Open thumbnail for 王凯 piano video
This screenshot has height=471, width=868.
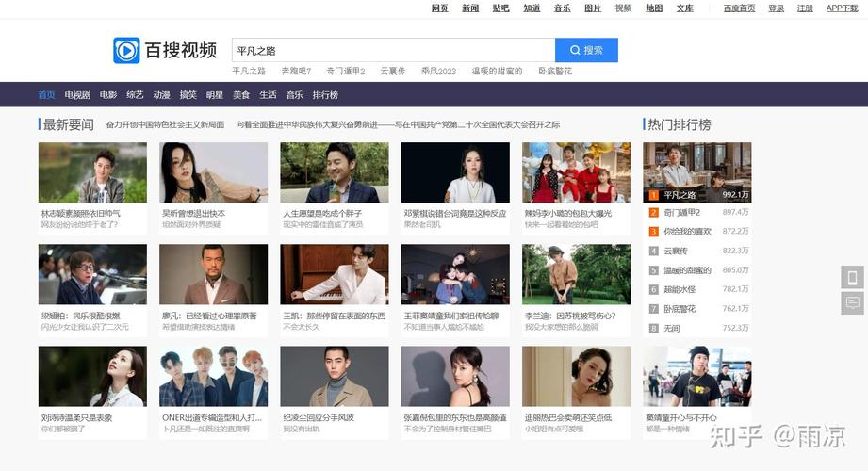[335, 274]
